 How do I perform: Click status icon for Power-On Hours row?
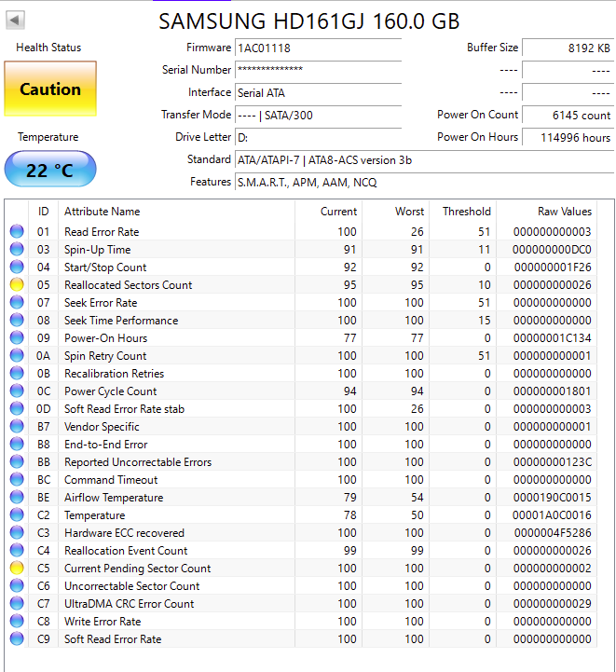[x=17, y=337]
